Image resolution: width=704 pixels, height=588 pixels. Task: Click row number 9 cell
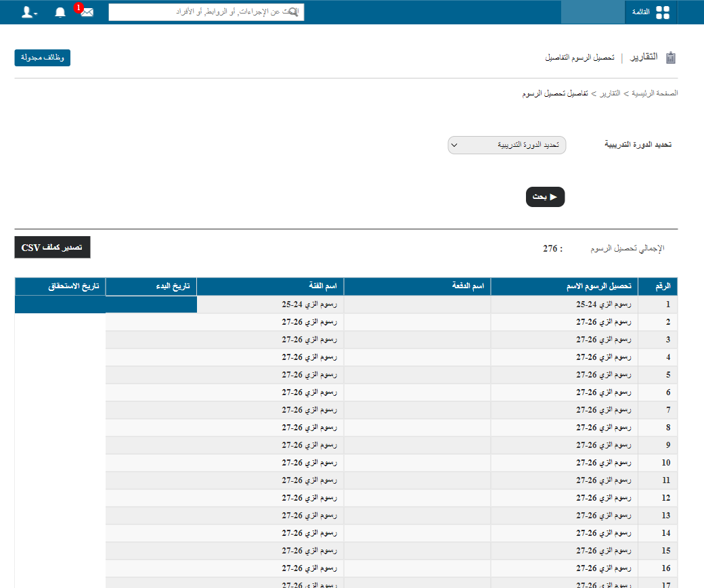point(658,445)
